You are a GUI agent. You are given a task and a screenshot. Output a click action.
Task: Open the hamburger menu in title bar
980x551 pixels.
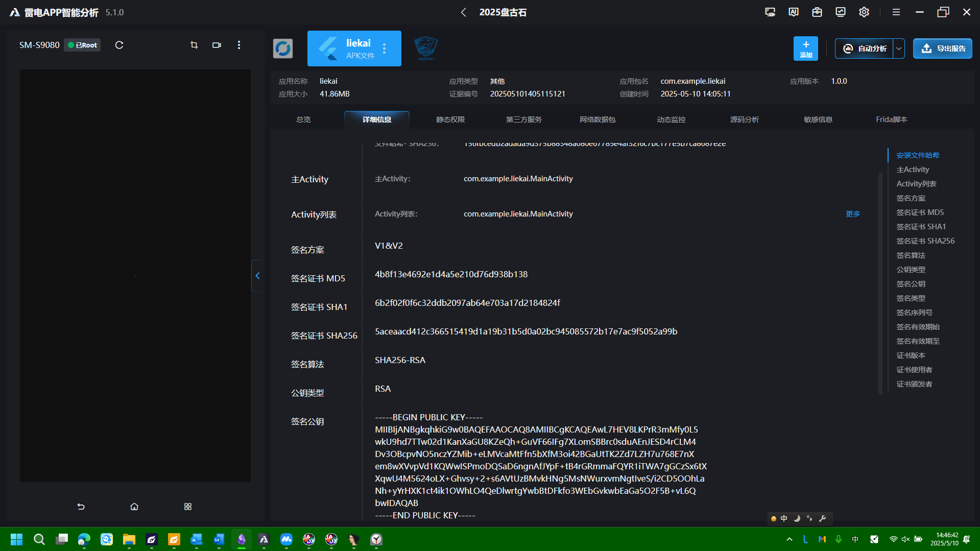(896, 12)
